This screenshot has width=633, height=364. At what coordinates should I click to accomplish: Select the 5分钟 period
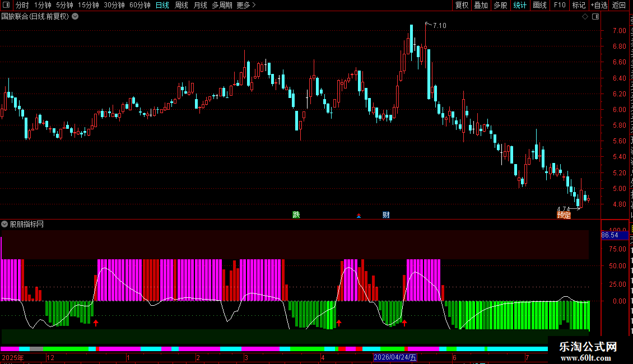(64, 5)
